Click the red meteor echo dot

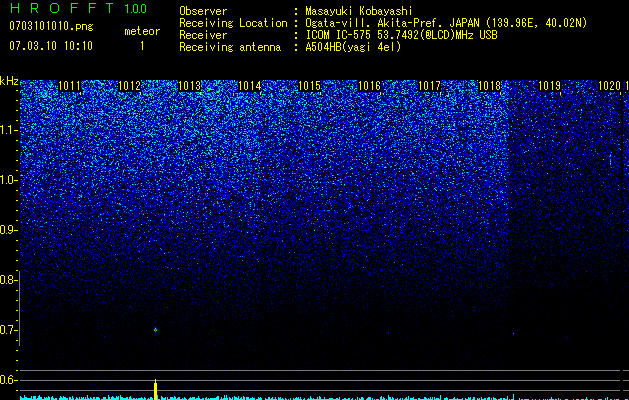coord(156,330)
